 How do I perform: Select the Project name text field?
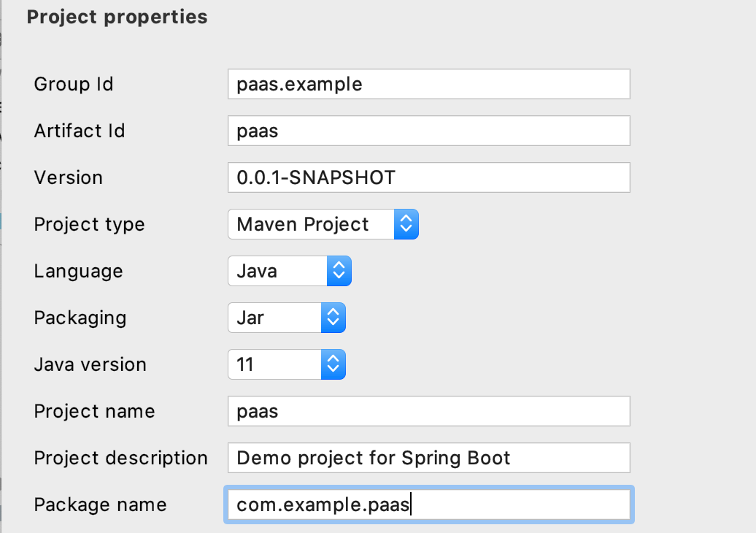(x=428, y=411)
